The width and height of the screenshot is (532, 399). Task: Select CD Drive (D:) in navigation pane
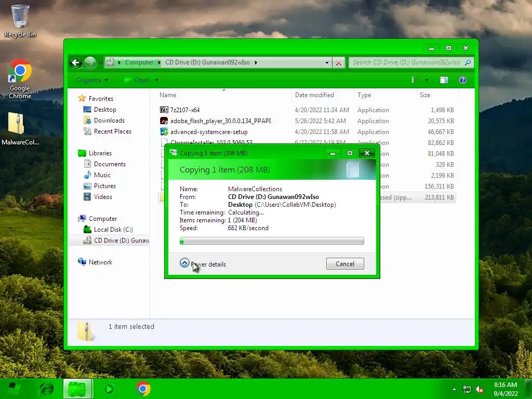pyautogui.click(x=121, y=240)
